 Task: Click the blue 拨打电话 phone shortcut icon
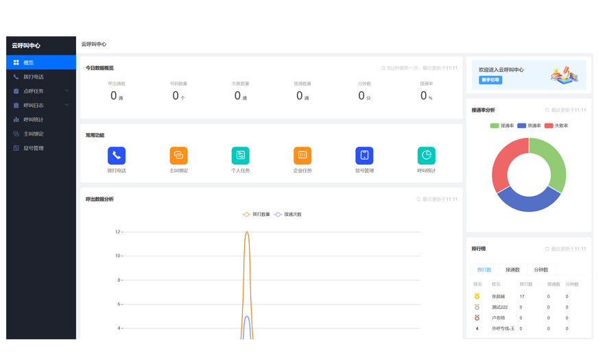[117, 156]
